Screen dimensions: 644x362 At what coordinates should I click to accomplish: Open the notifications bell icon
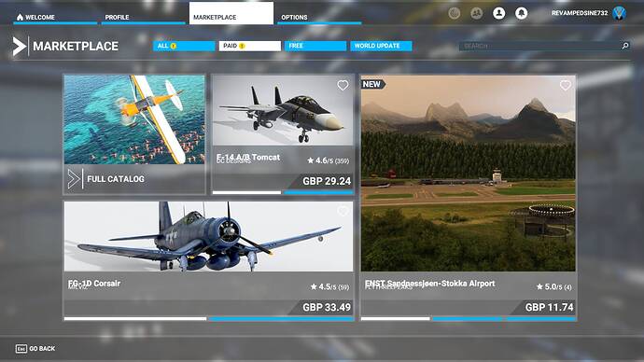click(521, 13)
